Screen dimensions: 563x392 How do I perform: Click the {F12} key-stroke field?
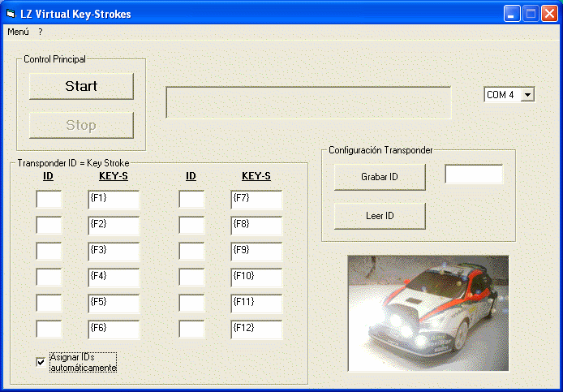click(256, 330)
